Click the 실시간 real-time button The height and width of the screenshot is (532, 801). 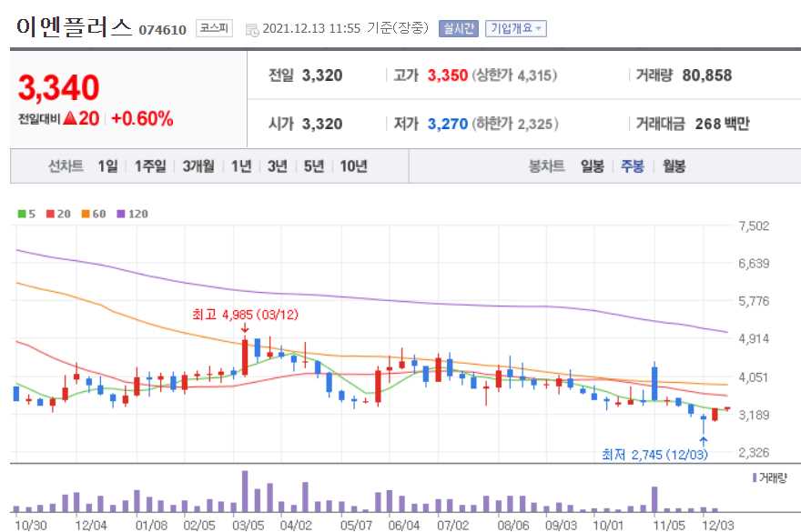click(458, 28)
